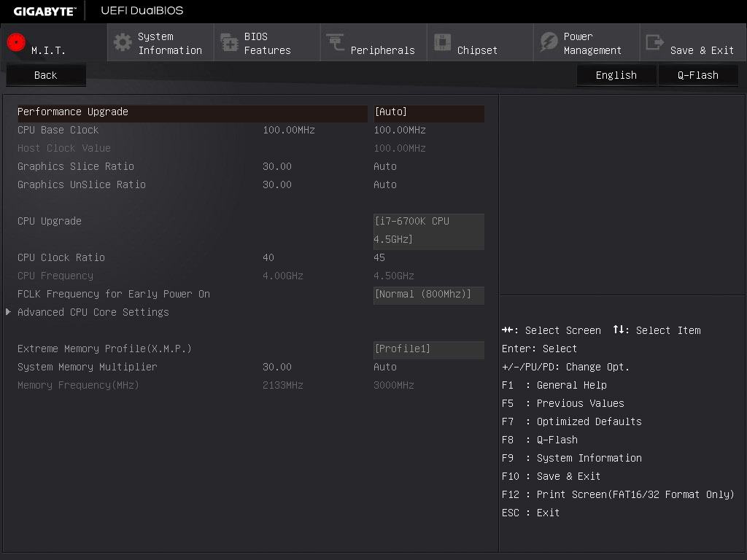This screenshot has height=560, width=747.
Task: Launch Q-Flash utility button
Action: (698, 75)
